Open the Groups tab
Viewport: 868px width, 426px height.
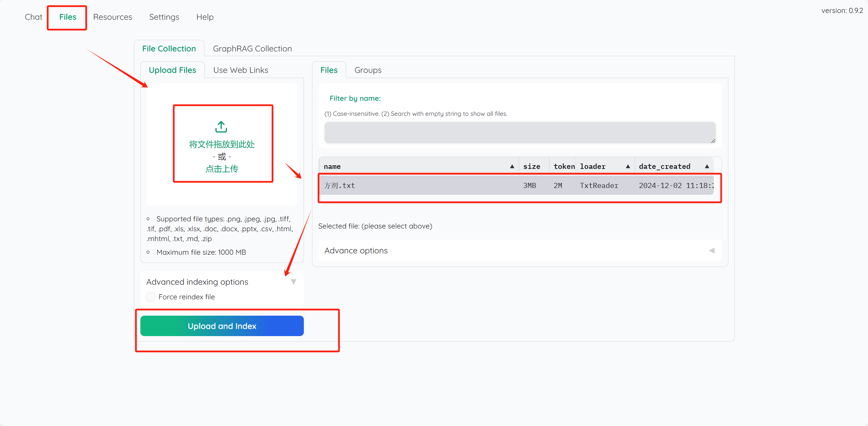pyautogui.click(x=368, y=70)
